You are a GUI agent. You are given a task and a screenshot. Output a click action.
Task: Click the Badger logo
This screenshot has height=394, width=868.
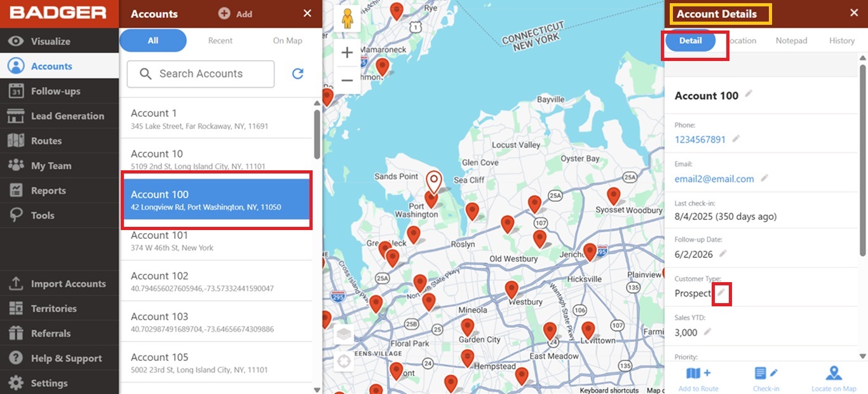click(58, 13)
